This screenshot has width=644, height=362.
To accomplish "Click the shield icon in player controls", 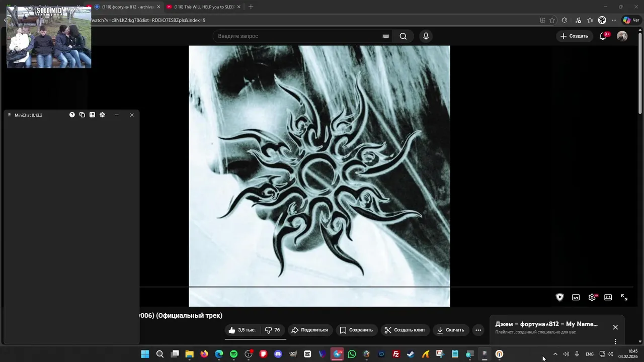I will tap(559, 297).
